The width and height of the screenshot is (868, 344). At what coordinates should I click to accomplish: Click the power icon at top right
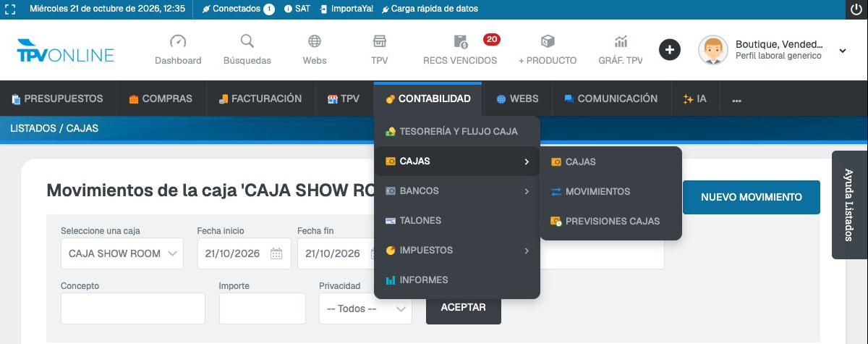click(856, 9)
